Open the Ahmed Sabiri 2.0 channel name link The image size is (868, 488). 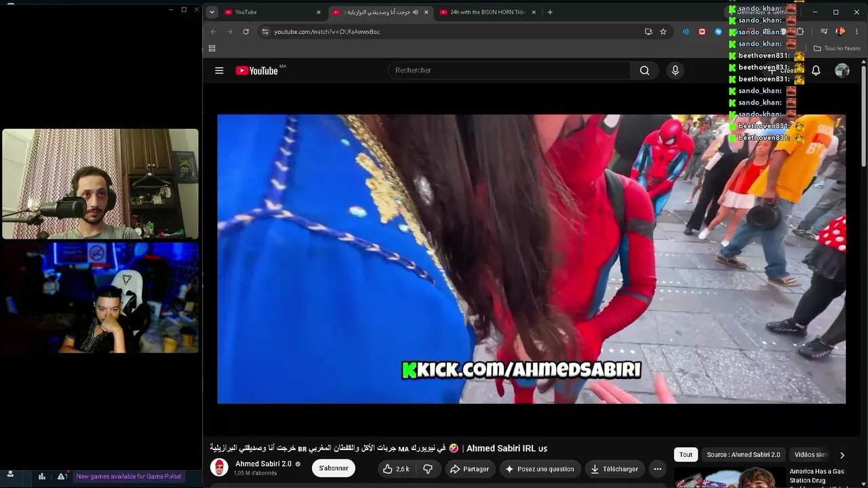pyautogui.click(x=263, y=464)
